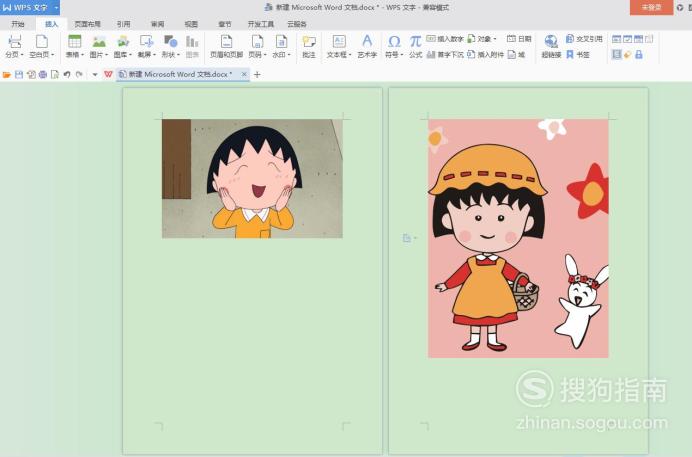Click the 公式 (pi) formula icon
692x457 pixels.
(x=415, y=41)
